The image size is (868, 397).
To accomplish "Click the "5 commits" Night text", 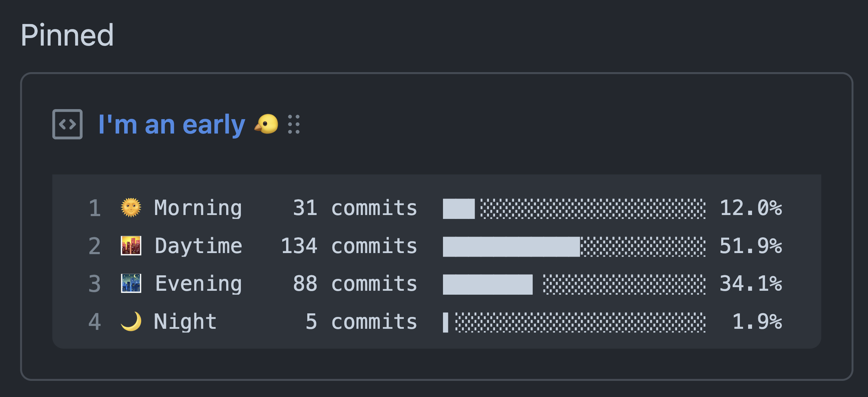I will pyautogui.click(x=361, y=321).
